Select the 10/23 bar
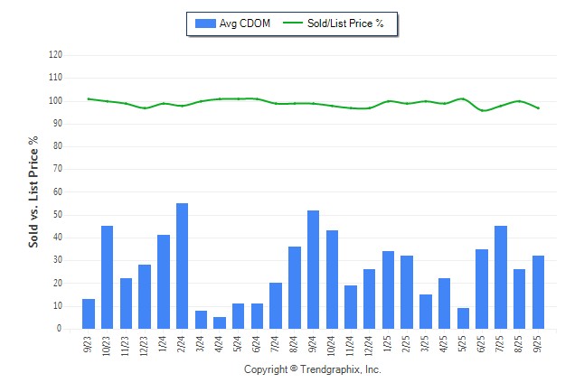The width and height of the screenshot is (584, 392). click(107, 277)
